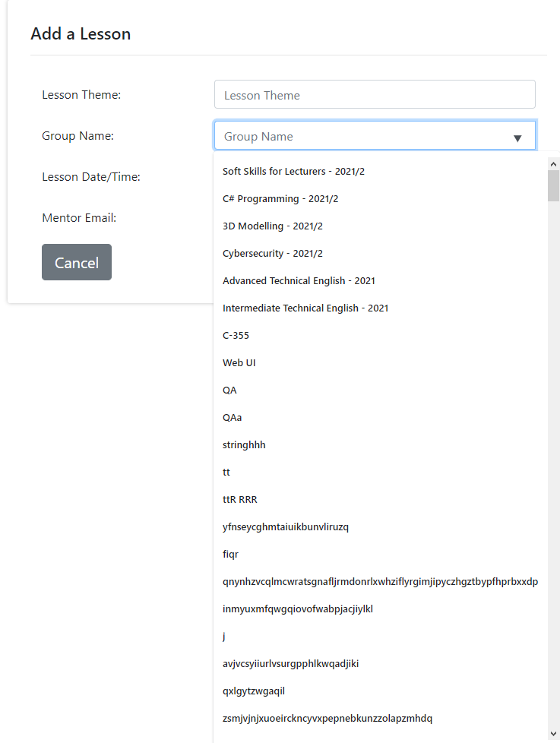Click the dropdown list scrollbar thumb
Viewport: 560px width, 743px height.
click(553, 185)
